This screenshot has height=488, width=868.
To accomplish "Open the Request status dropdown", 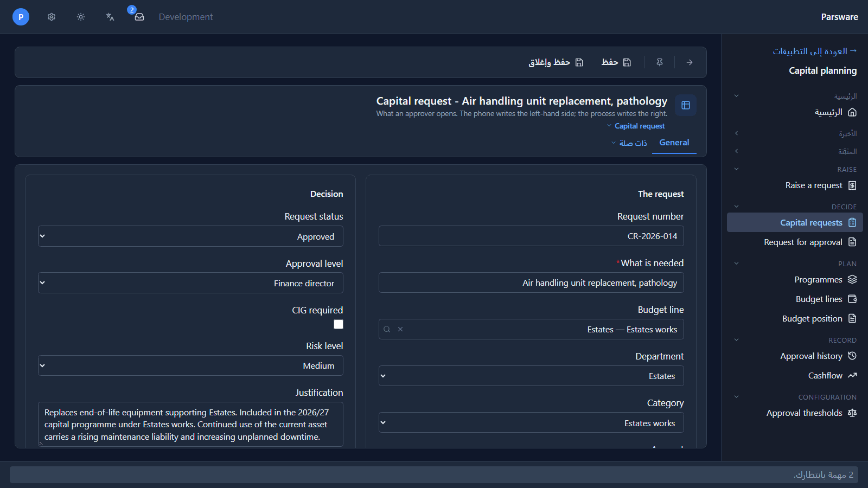I will pos(190,236).
